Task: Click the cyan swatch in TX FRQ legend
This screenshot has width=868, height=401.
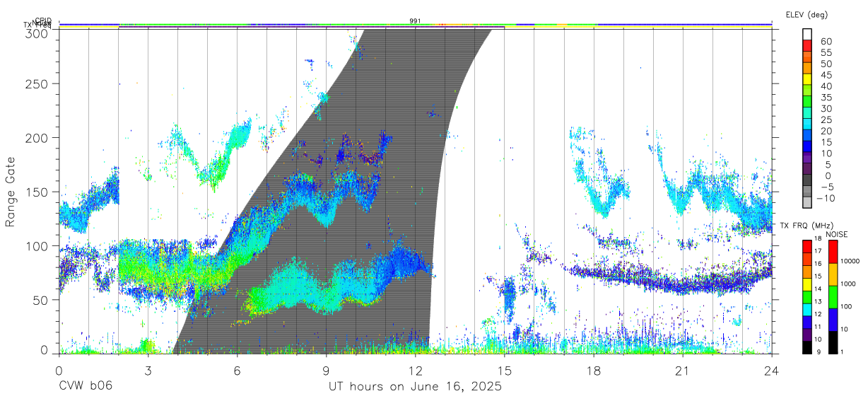Action: [807, 309]
